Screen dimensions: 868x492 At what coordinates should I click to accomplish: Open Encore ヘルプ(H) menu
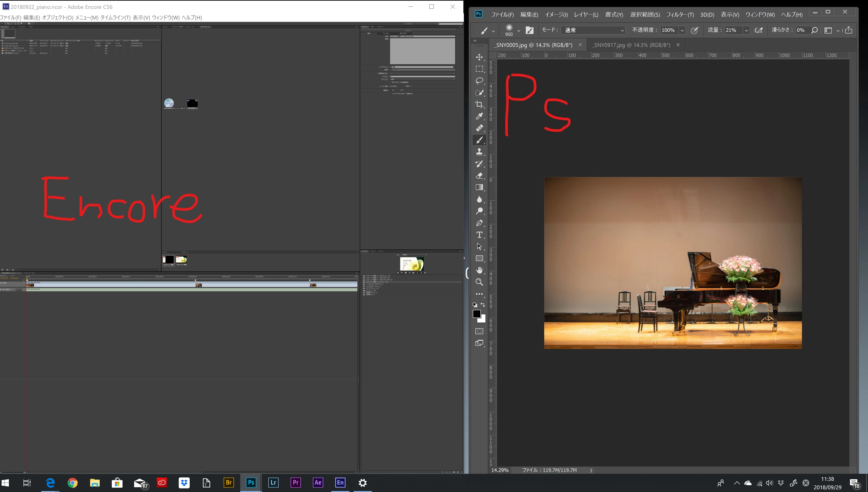click(191, 18)
